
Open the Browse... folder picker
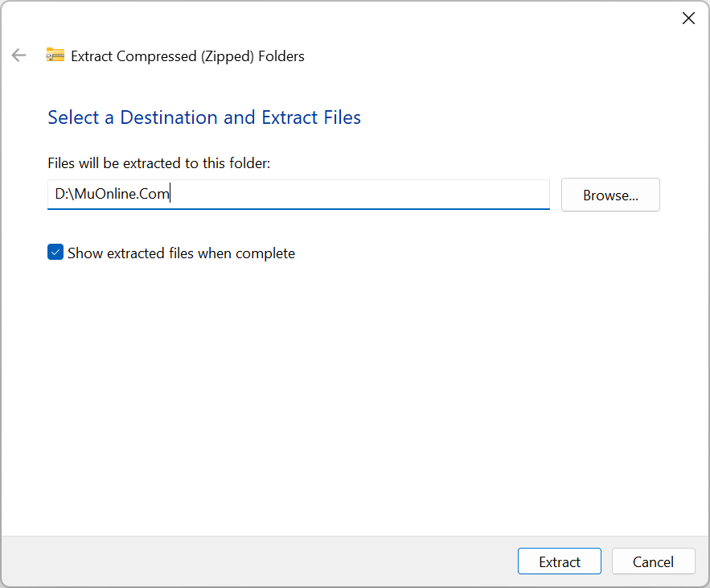point(610,195)
